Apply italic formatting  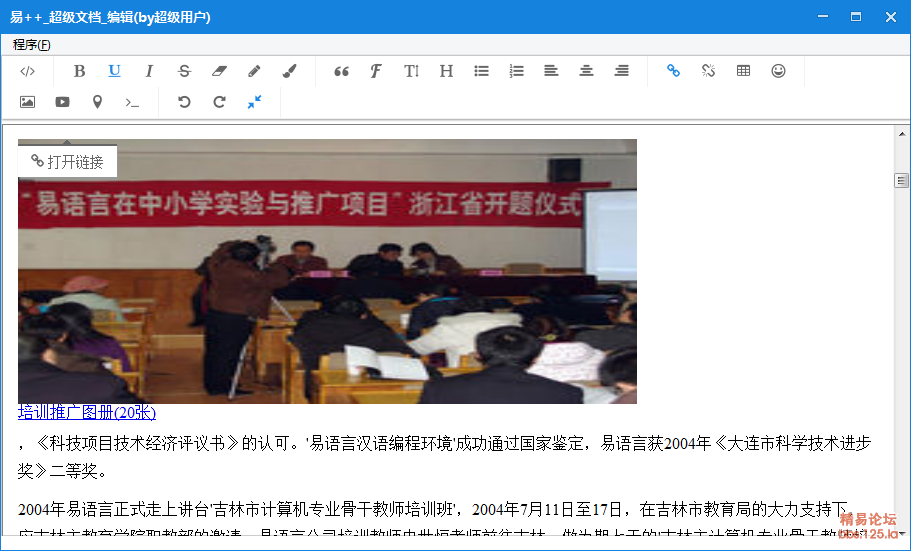click(x=149, y=71)
